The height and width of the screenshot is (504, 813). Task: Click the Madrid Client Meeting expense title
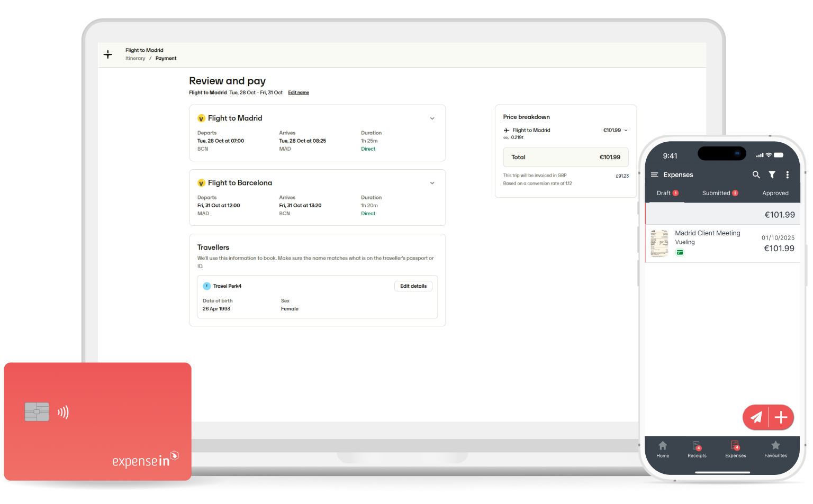point(708,233)
